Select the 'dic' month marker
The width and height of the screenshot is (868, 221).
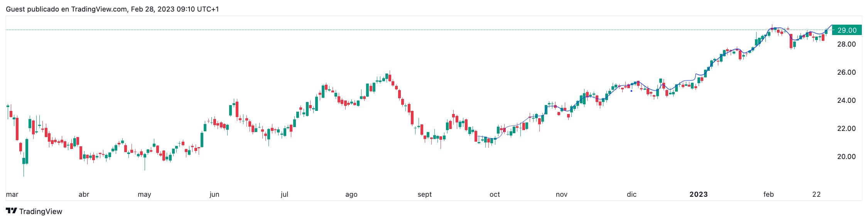point(632,194)
